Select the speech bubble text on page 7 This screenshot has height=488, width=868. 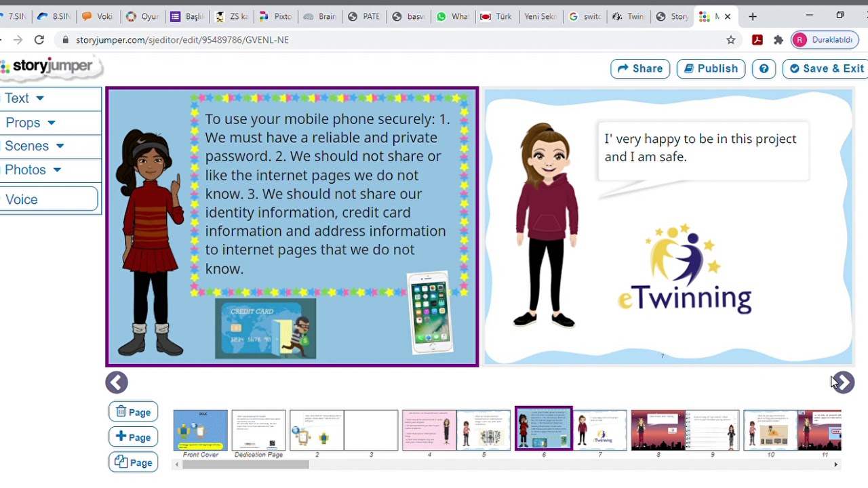[701, 148]
